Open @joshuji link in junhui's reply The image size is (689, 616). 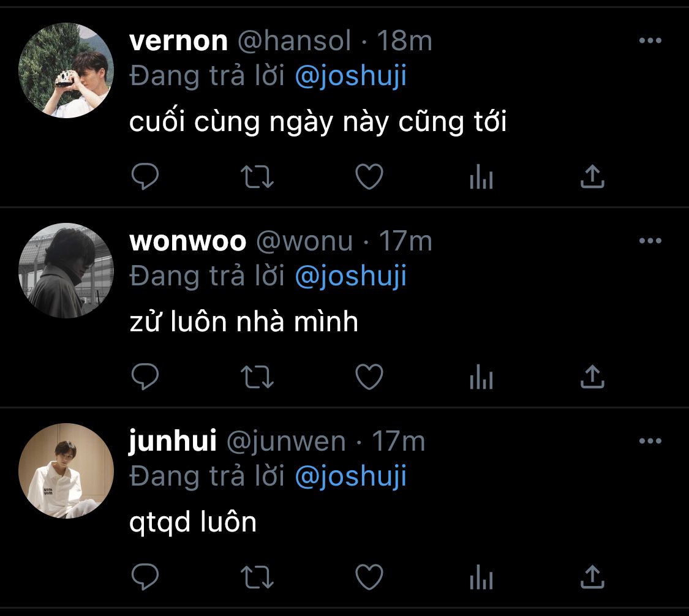[x=351, y=477]
